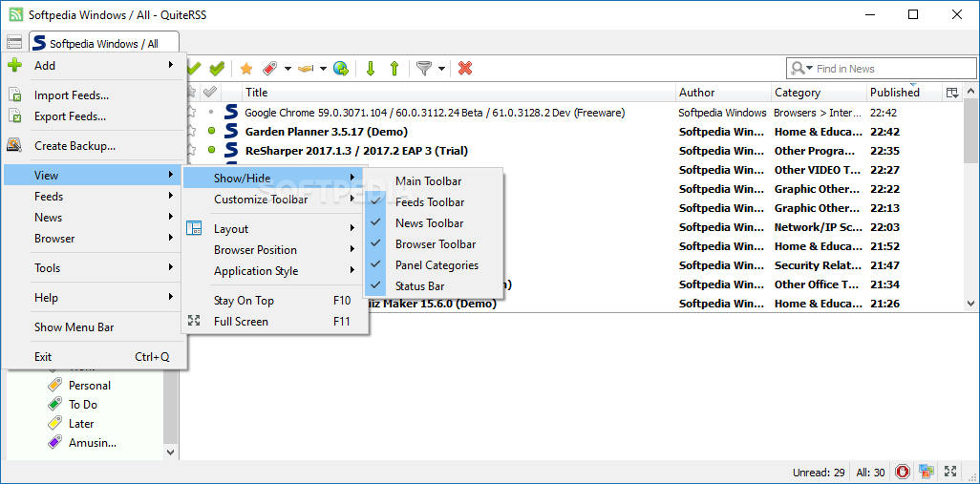Select the Full Screen F11 menu entry
The height and width of the screenshot is (484, 980).
[x=273, y=322]
